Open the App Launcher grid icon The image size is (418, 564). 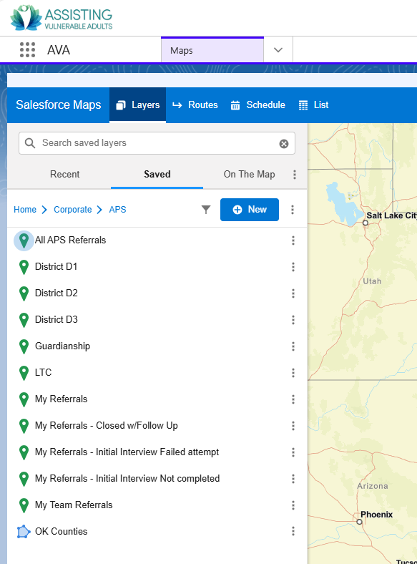coord(27,50)
